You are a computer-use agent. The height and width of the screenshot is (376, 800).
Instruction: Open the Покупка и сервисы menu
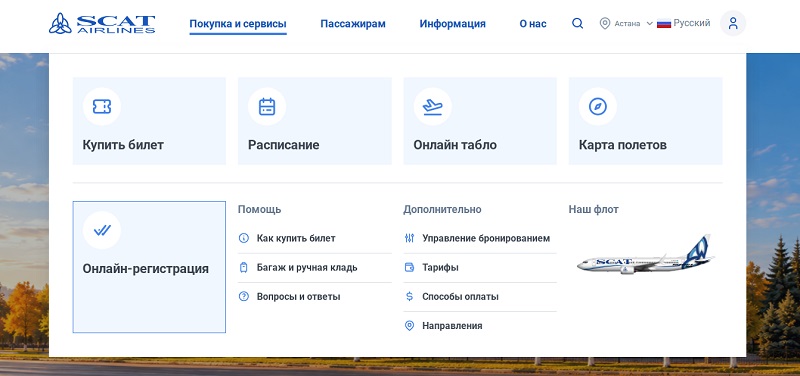(238, 24)
